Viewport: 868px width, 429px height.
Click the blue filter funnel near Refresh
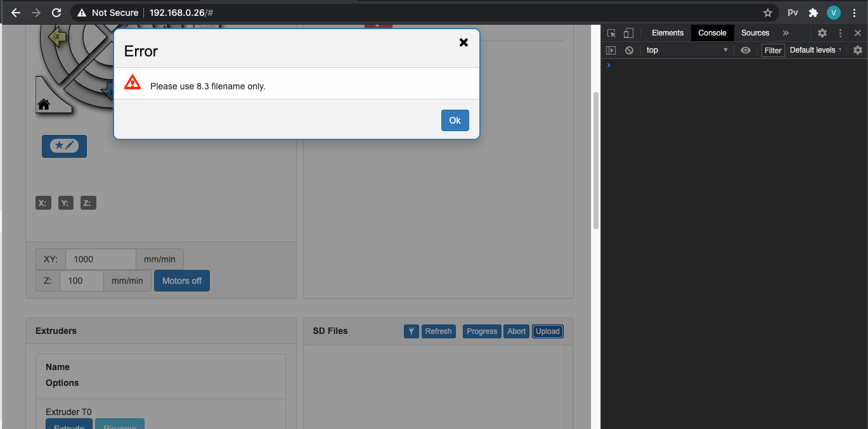point(411,331)
